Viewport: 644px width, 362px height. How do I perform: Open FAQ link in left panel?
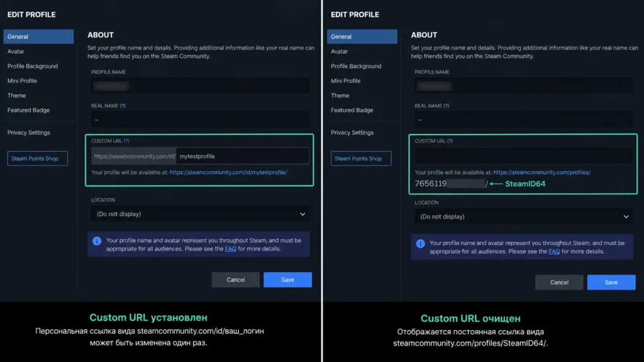[230, 249]
